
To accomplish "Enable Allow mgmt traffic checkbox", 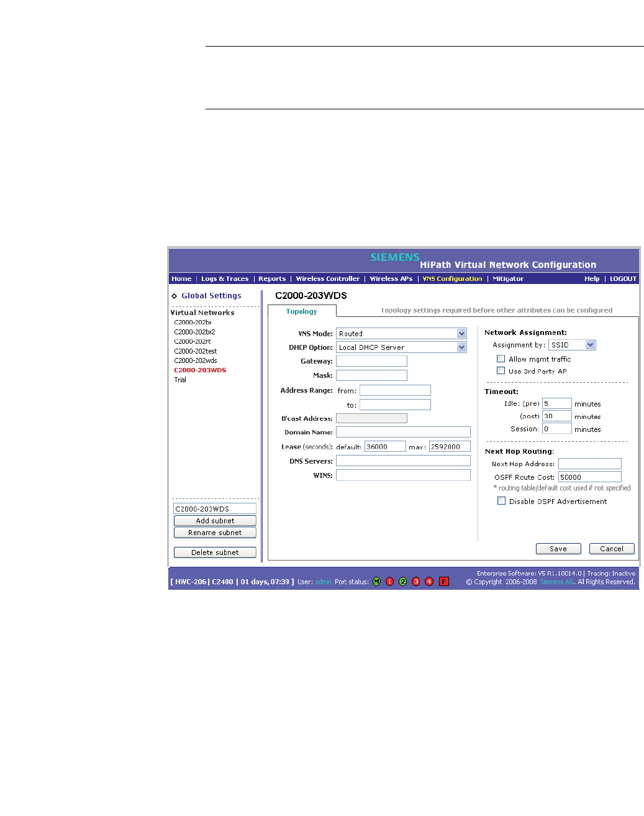I will click(501, 359).
